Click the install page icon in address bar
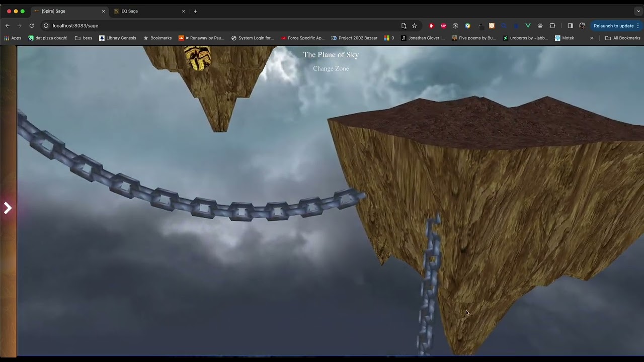 click(x=404, y=26)
